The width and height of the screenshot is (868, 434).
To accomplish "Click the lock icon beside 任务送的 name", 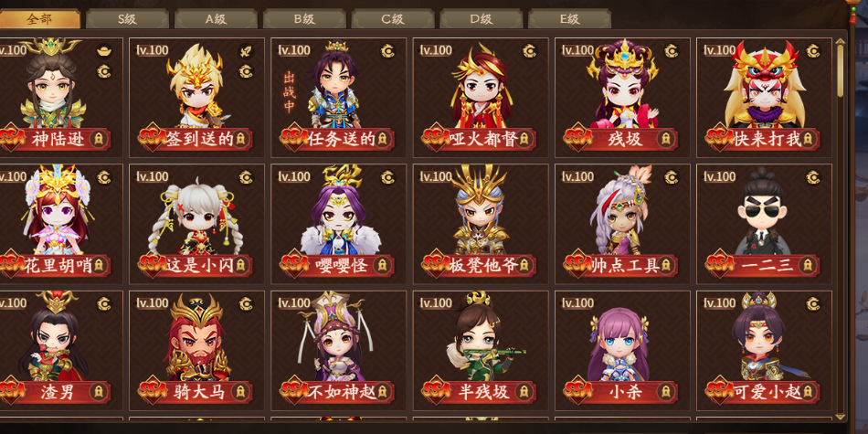I will pos(382,140).
